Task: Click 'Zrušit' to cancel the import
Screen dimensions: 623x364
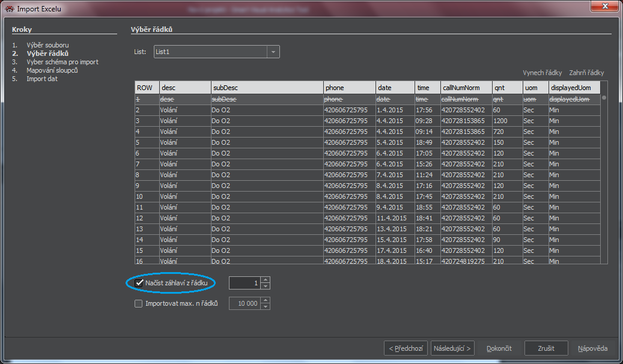Action: (x=546, y=348)
